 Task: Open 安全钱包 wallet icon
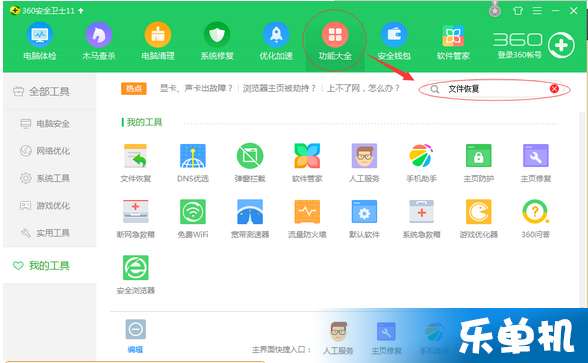(394, 35)
